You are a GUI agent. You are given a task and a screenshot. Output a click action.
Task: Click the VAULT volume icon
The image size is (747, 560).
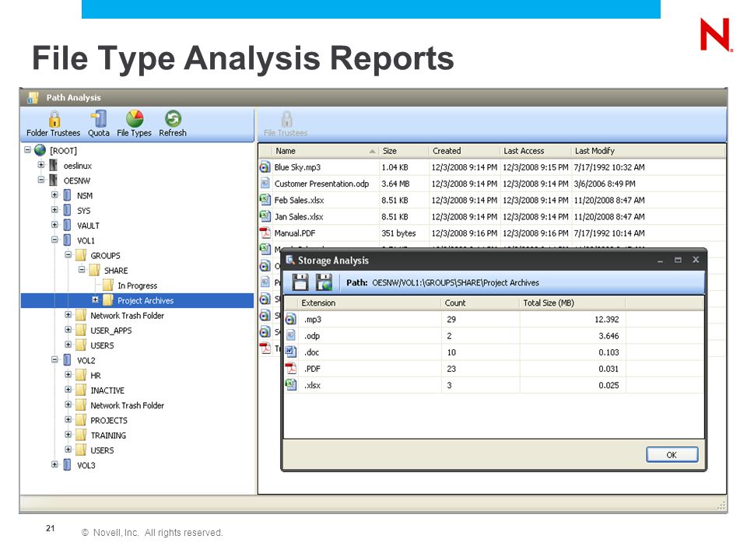pyautogui.click(x=67, y=226)
